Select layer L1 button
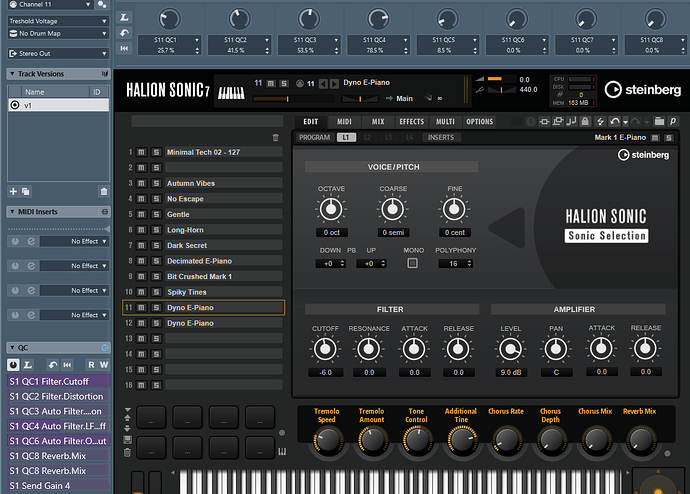The height and width of the screenshot is (494, 690). tap(346, 138)
